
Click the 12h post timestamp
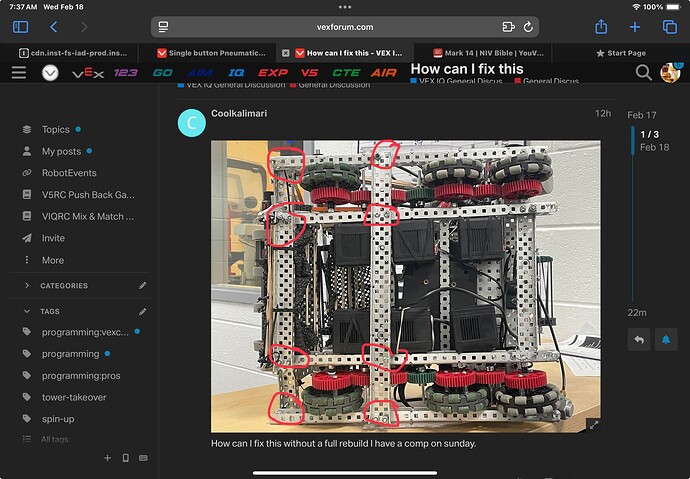[603, 113]
